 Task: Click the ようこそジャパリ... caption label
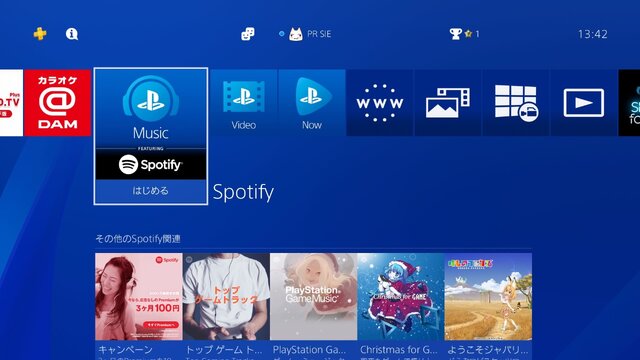click(487, 350)
